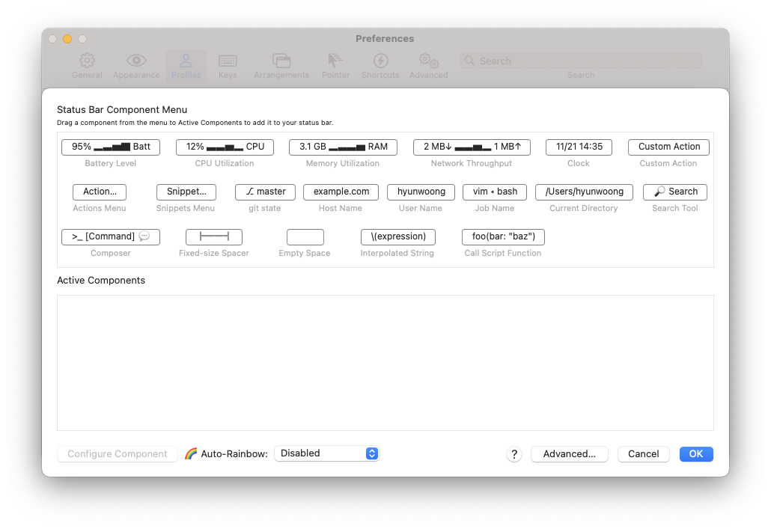Select the Clock component showing 11/21 14:35
Screen dimensions: 771x532
(579, 147)
